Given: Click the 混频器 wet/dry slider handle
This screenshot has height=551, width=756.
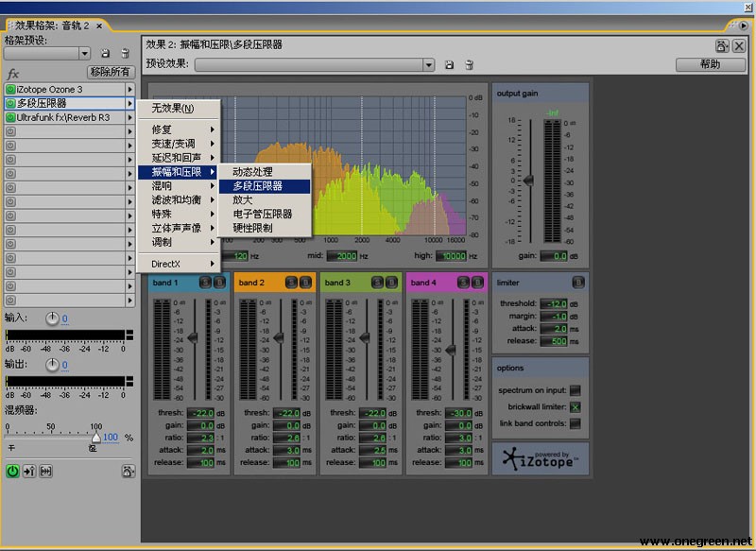Looking at the screenshot, I should (x=96, y=437).
